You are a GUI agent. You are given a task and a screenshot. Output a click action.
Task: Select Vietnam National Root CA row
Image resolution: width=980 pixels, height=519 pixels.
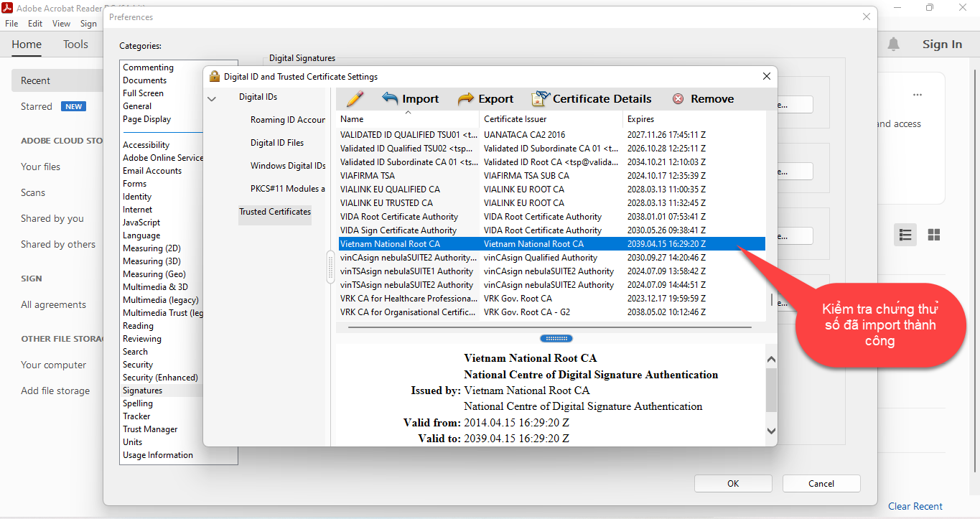click(x=551, y=244)
